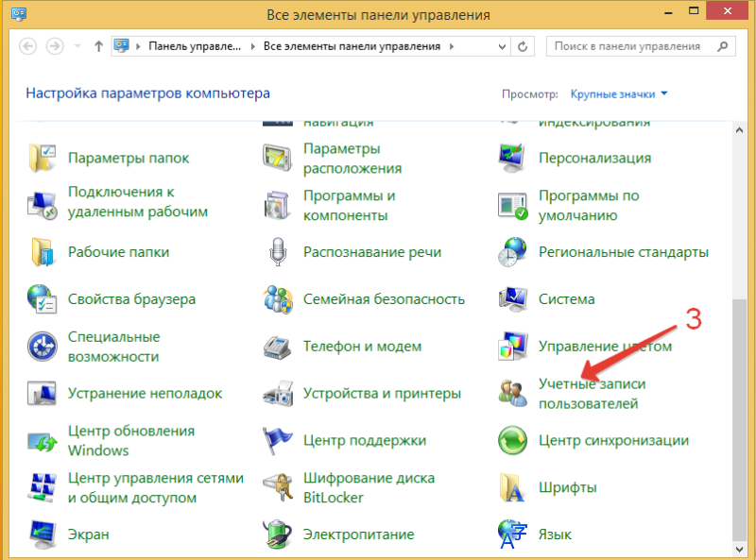Open the Система link
The width and height of the screenshot is (756, 560).
click(566, 299)
